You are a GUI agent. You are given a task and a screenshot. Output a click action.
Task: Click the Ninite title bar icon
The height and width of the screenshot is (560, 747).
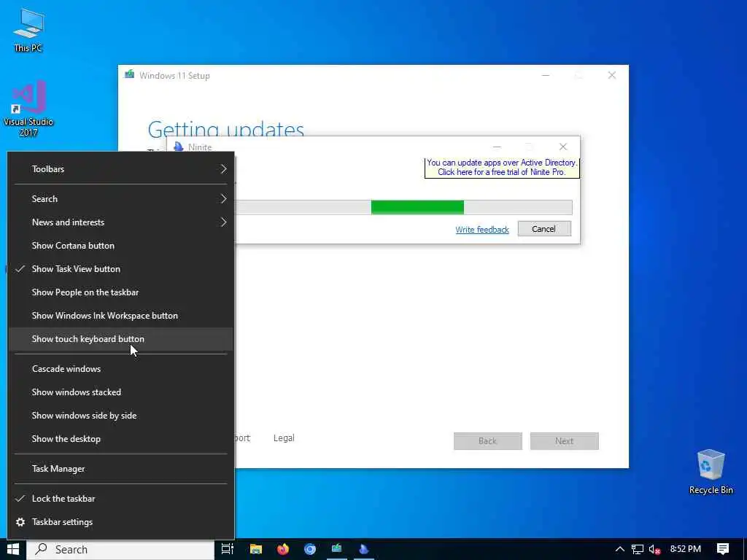tap(179, 146)
